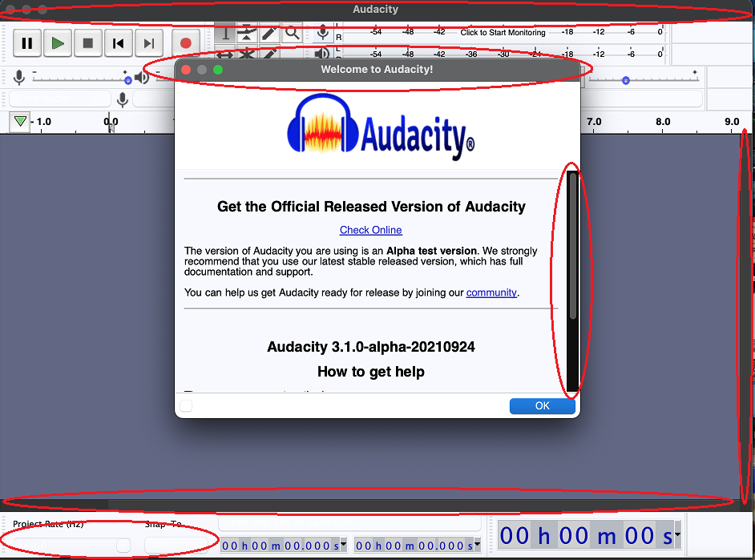Open the Start and End of Selection dropdown

click(x=349, y=522)
